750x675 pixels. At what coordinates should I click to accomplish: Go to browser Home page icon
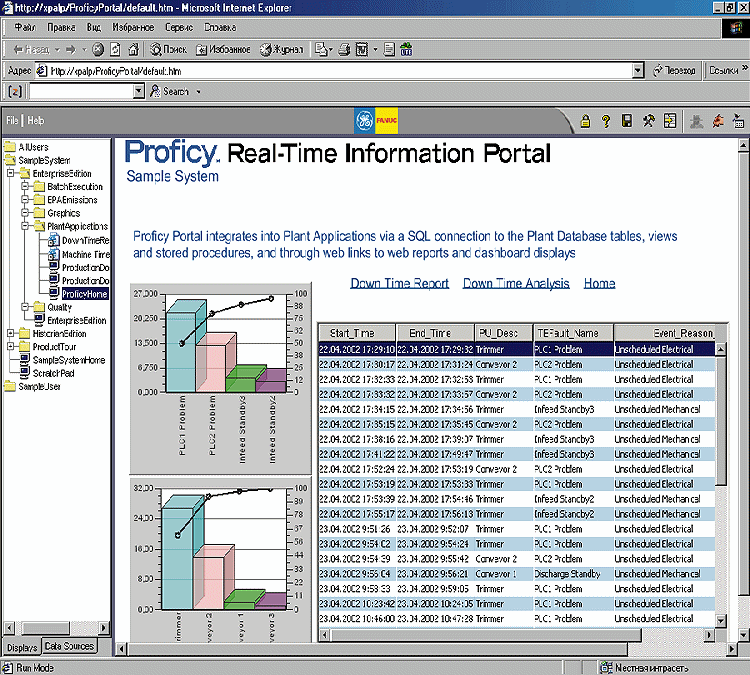pos(133,49)
